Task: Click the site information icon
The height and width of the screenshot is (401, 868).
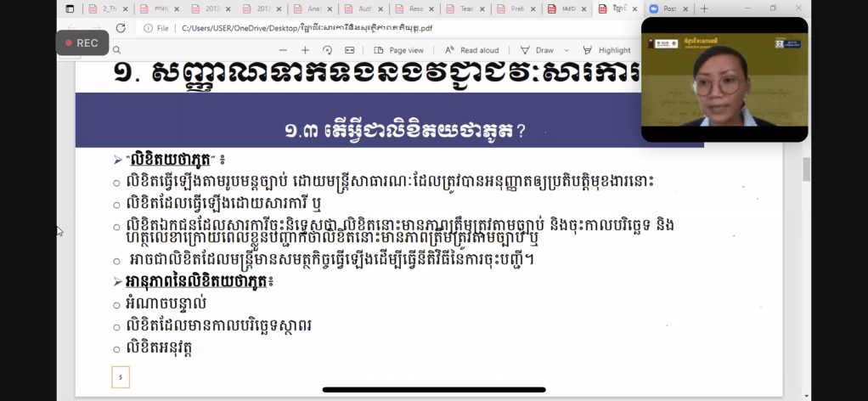Action: [x=149, y=28]
